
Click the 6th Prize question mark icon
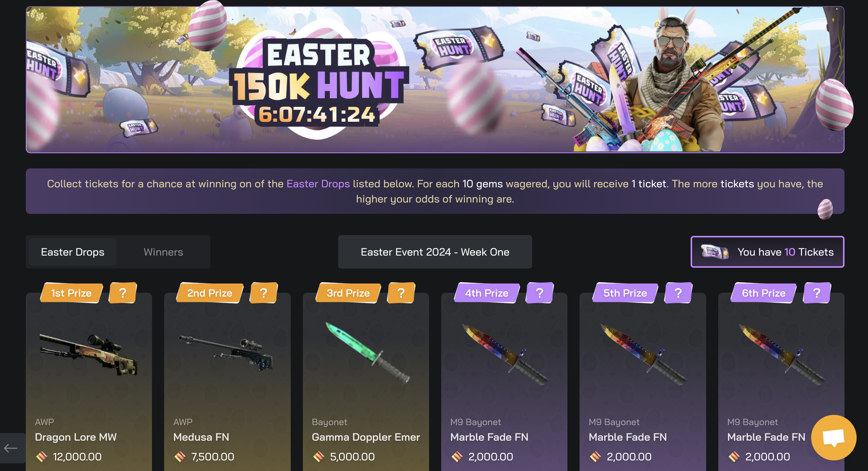817,293
